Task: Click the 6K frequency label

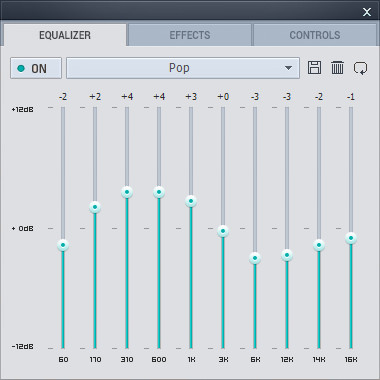Action: pyautogui.click(x=255, y=360)
